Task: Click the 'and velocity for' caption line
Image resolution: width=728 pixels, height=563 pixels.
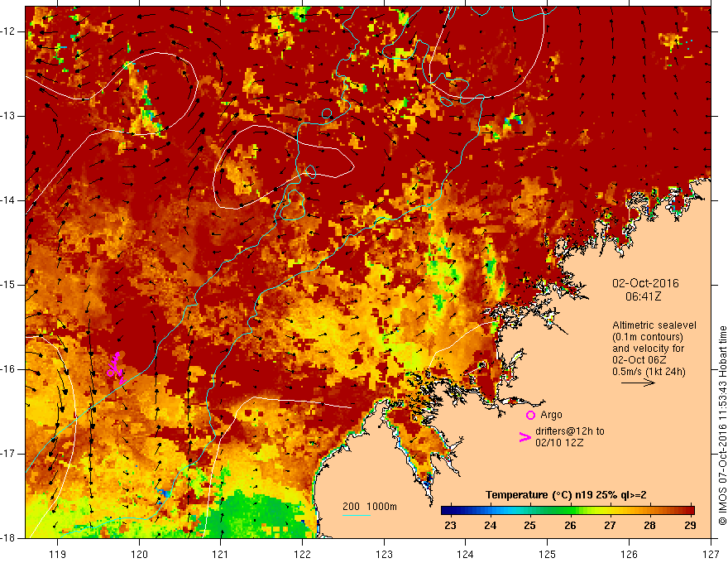Action: pos(648,349)
